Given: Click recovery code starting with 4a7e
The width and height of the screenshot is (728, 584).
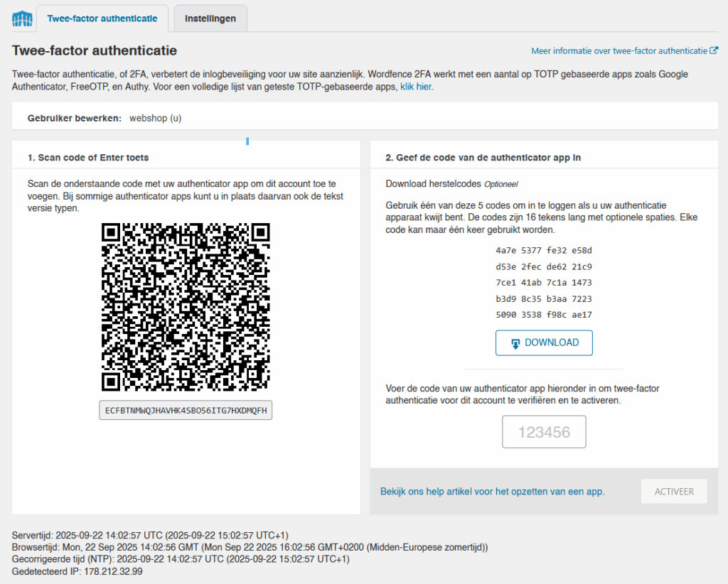Looking at the screenshot, I should 544,250.
